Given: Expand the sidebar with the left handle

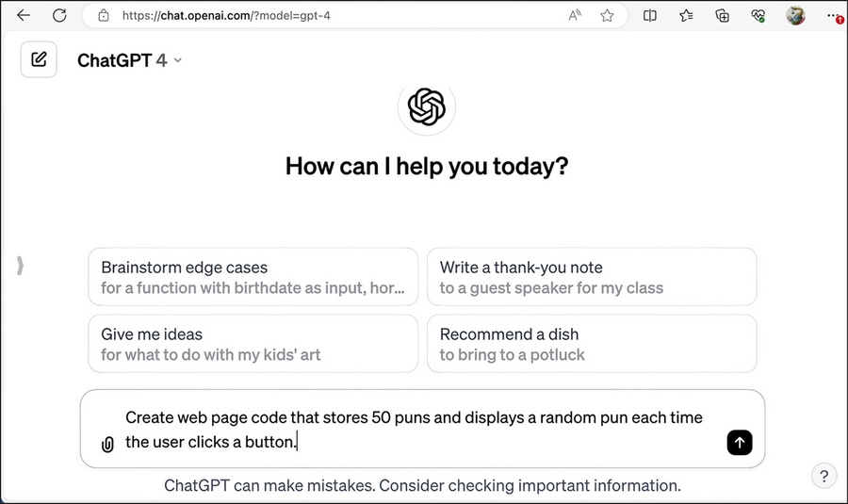Looking at the screenshot, I should 20,266.
